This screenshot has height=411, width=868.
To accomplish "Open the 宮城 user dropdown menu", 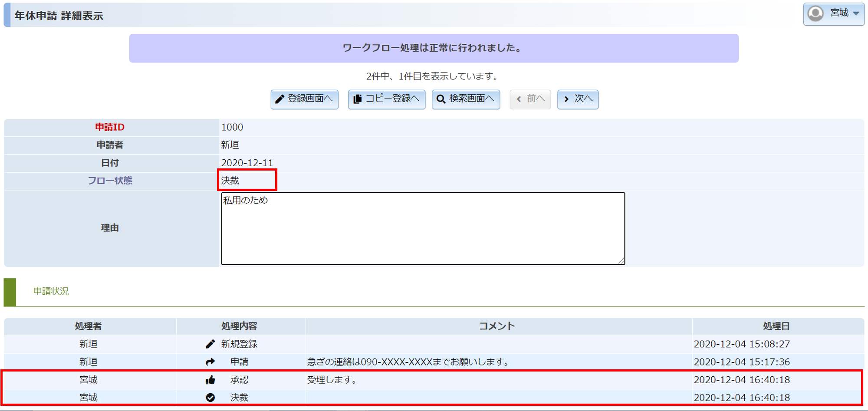I will 834,14.
